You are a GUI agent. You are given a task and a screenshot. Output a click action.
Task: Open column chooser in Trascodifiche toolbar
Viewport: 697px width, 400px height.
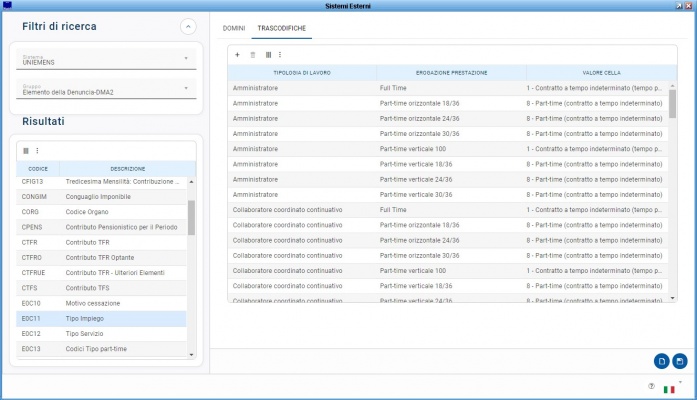pyautogui.click(x=268, y=54)
